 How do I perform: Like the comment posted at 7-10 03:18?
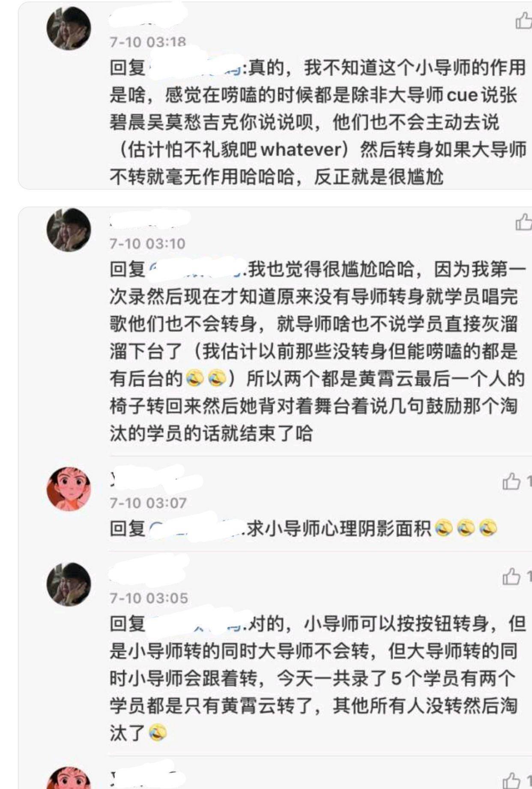[x=523, y=20]
